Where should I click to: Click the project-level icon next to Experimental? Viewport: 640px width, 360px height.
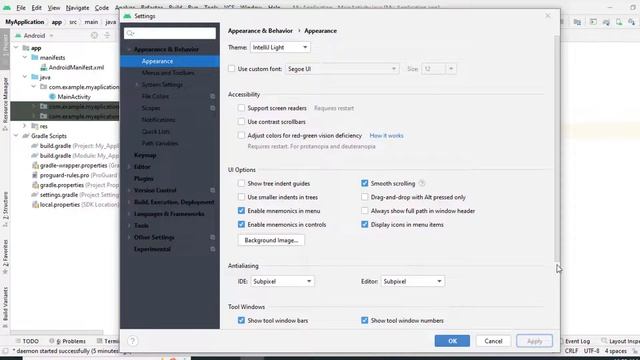(213, 249)
